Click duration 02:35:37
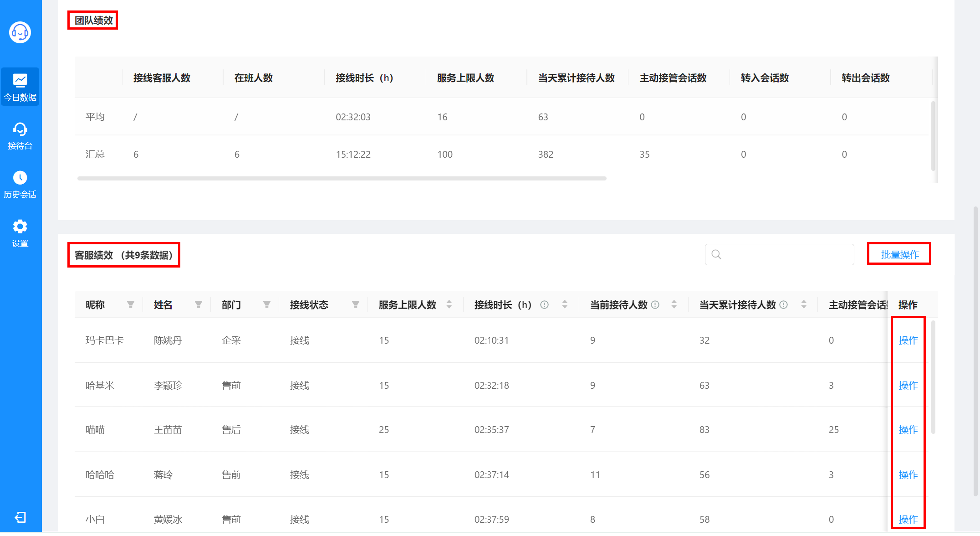980x536 pixels. pyautogui.click(x=492, y=429)
